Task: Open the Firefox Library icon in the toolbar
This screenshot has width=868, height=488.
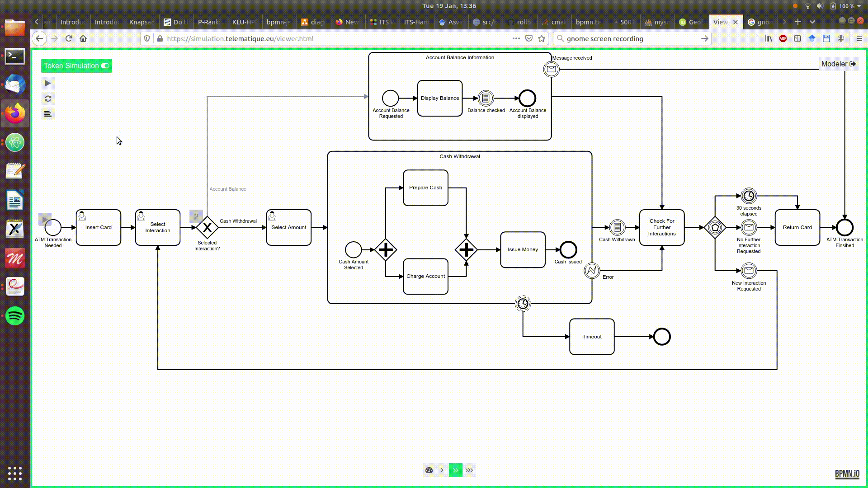Action: tap(768, 38)
